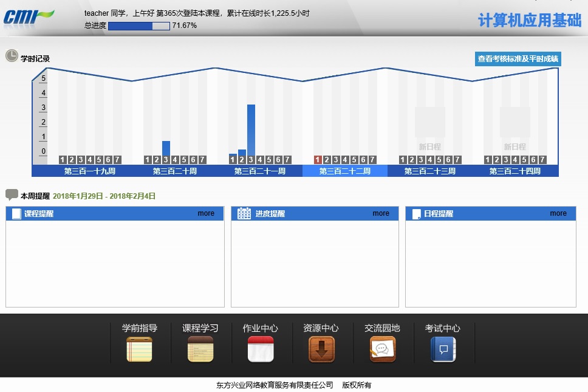Click the CMR logo

coord(29,17)
